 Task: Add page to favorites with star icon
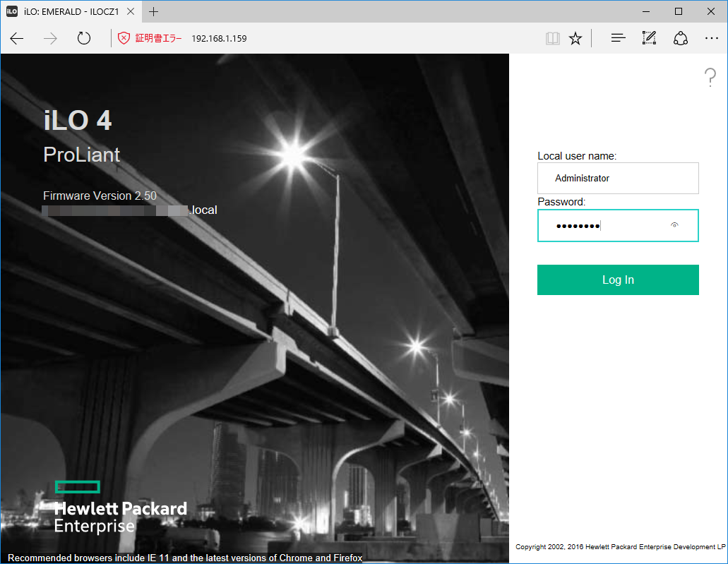point(575,38)
